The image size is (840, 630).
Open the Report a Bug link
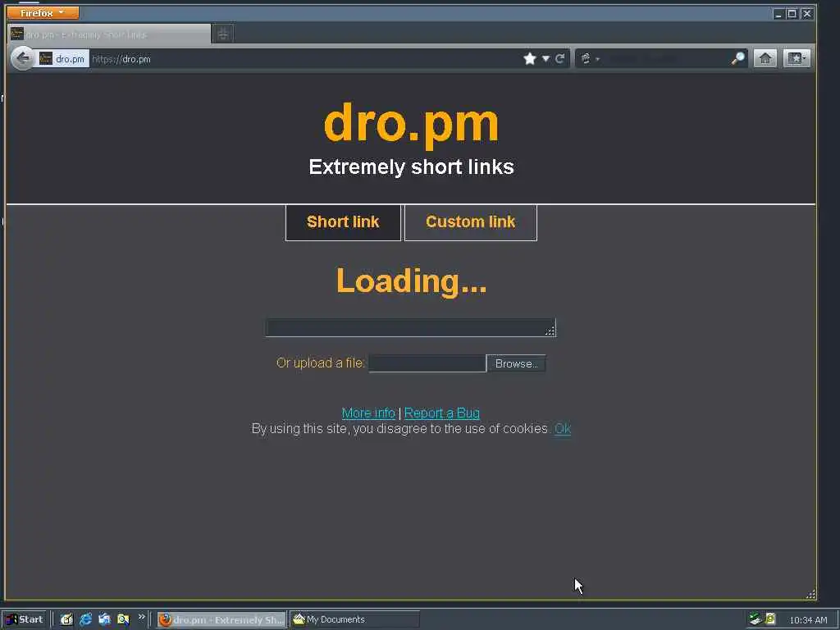[442, 413]
